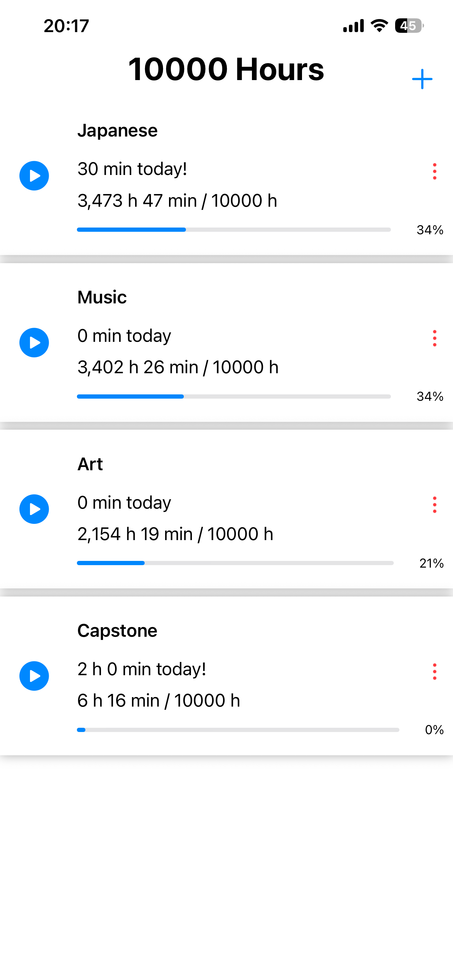Select the Japanese skill title
The width and height of the screenshot is (453, 980).
tap(117, 131)
